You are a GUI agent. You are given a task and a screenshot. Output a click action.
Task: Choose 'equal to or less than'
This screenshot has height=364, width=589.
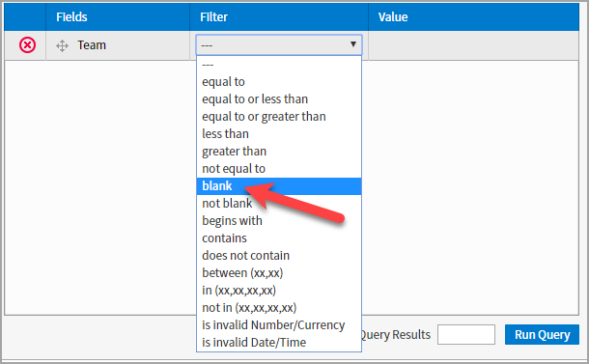click(x=279, y=99)
